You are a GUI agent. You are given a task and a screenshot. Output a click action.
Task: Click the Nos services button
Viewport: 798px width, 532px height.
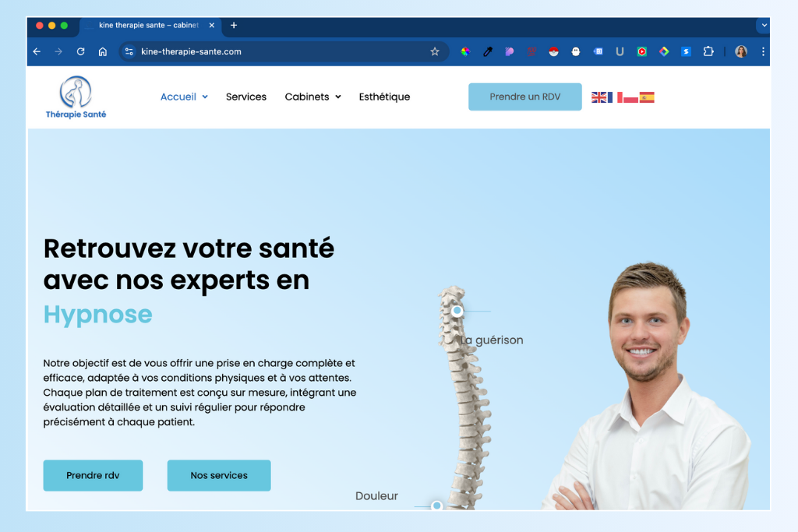tap(219, 476)
